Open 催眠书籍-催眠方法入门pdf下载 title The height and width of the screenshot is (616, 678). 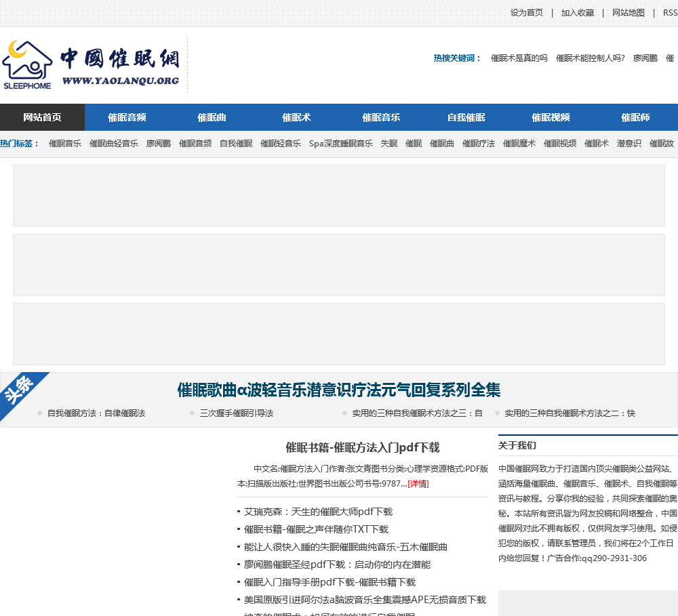[362, 447]
